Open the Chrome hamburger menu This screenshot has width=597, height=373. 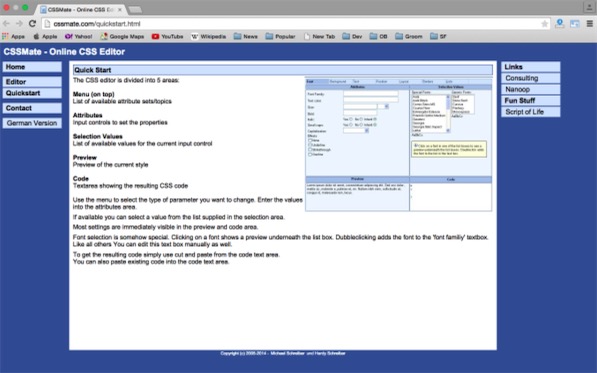pos(589,24)
